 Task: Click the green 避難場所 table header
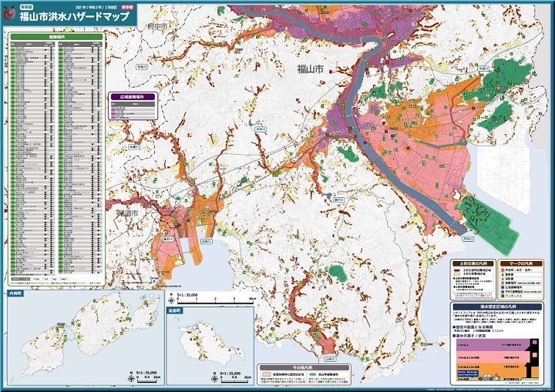coord(56,35)
